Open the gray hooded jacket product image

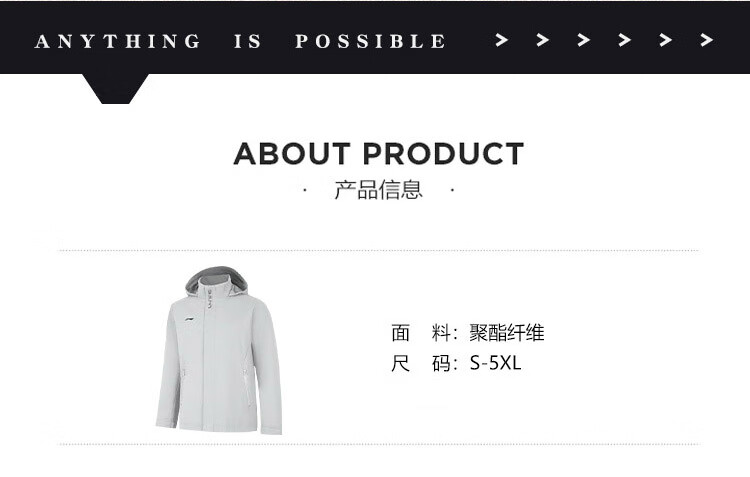219,350
